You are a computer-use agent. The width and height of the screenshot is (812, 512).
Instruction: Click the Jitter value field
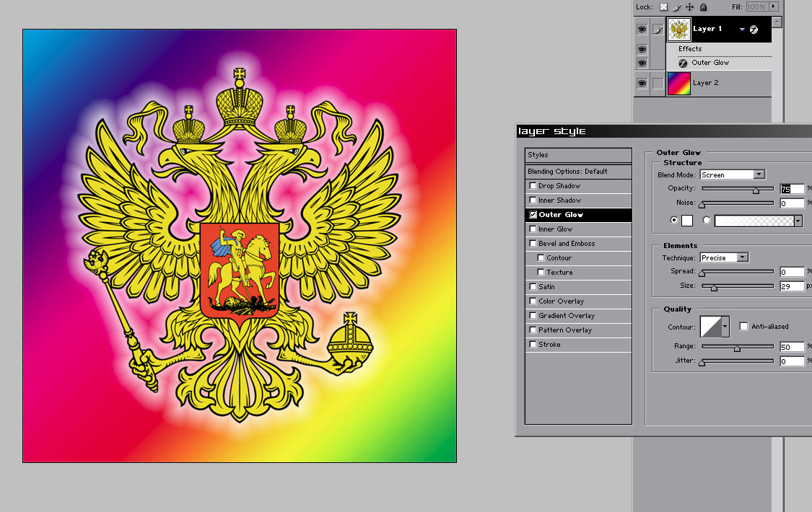pyautogui.click(x=792, y=361)
